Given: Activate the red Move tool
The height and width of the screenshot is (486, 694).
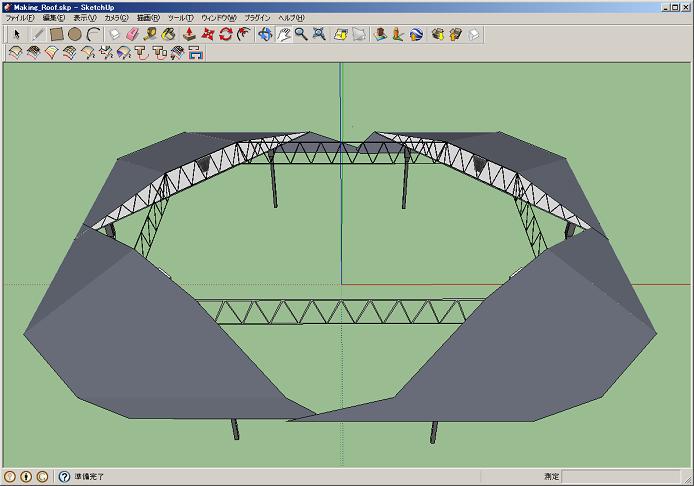Looking at the screenshot, I should pyautogui.click(x=208, y=34).
